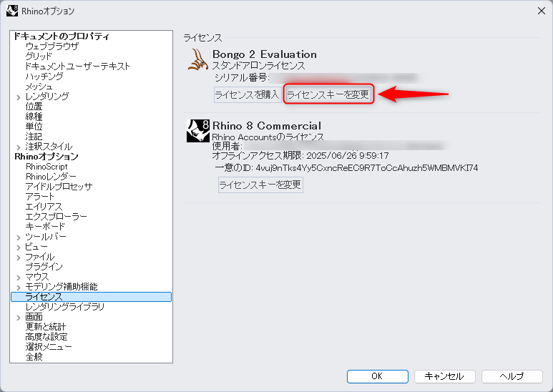553x392 pixels.
Task: Expand the マウス tree node
Action: coord(19,278)
